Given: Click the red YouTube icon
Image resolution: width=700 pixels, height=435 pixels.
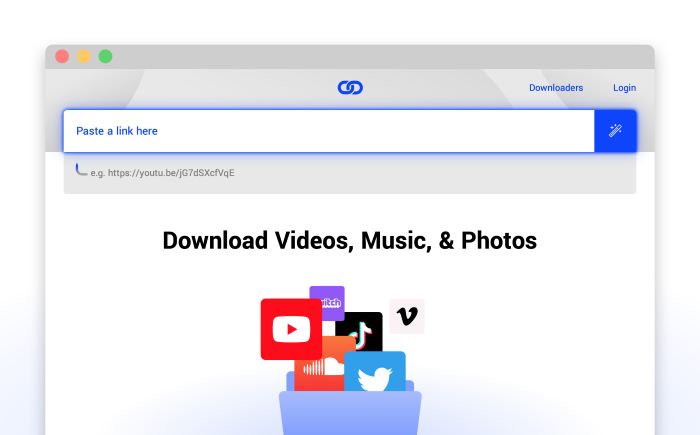Looking at the screenshot, I should pos(291,328).
